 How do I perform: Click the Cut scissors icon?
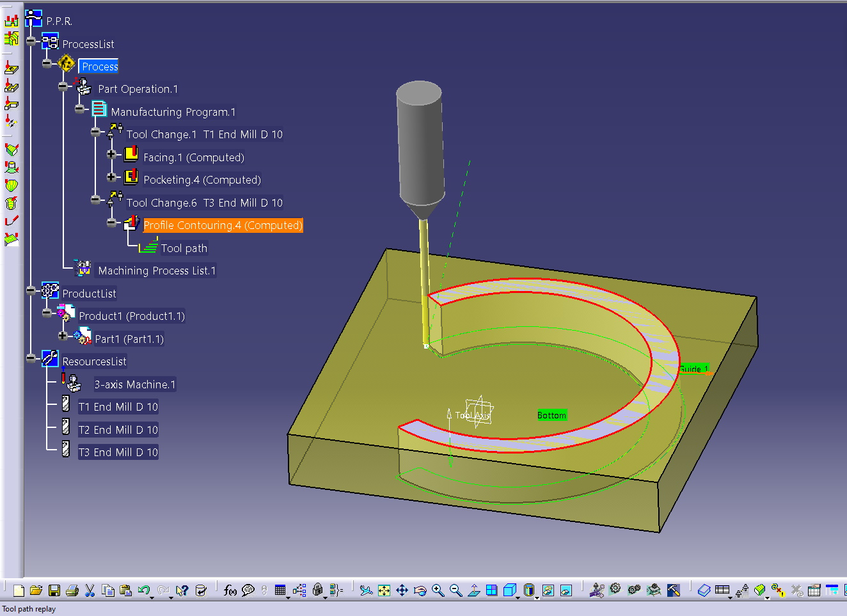(x=90, y=590)
